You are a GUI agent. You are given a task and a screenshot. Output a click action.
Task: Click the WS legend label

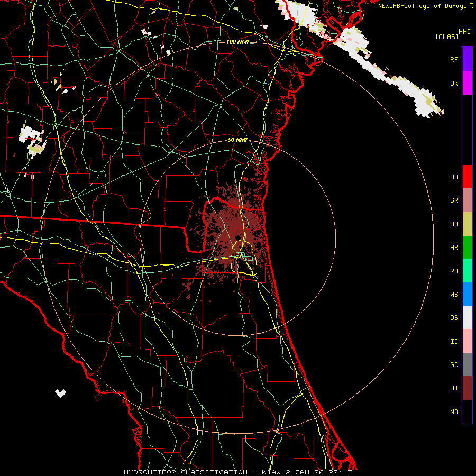(454, 294)
